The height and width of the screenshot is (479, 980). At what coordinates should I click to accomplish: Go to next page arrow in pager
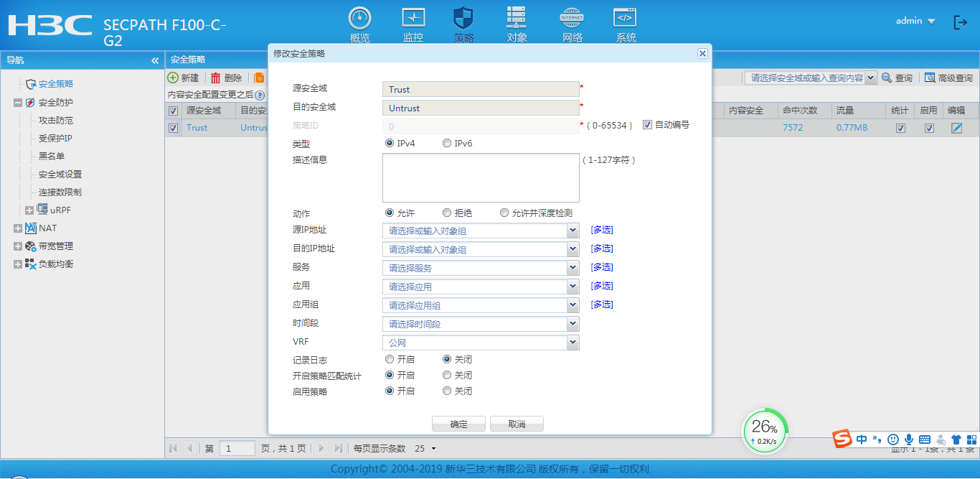click(x=321, y=448)
